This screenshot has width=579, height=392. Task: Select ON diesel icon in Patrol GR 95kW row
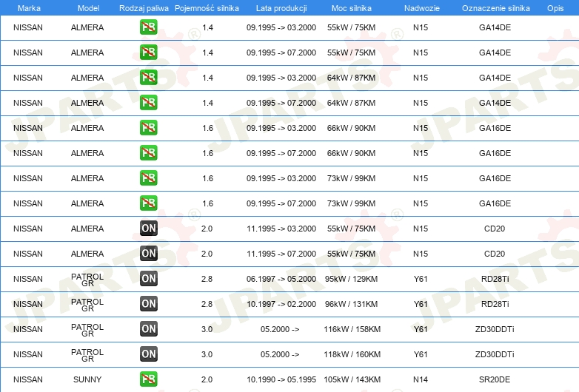(x=148, y=278)
